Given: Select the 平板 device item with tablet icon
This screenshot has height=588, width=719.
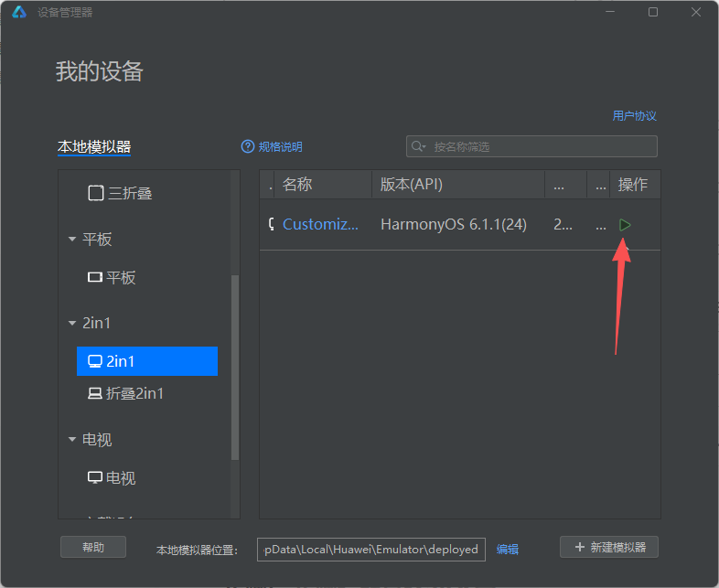Looking at the screenshot, I should (112, 277).
